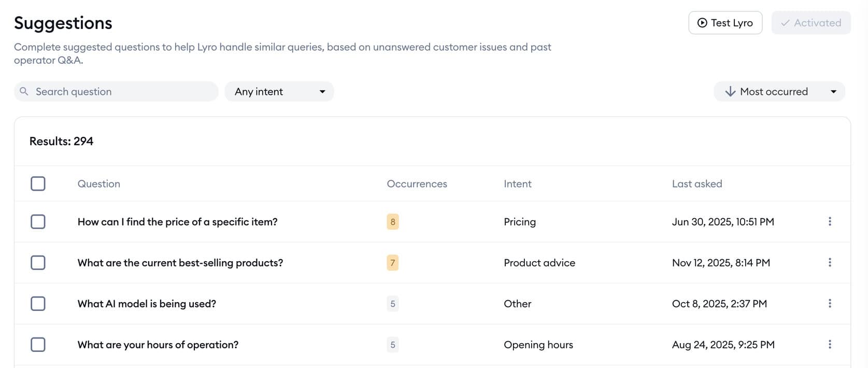Select the 'What AI model is being used?' checkbox

pyautogui.click(x=38, y=304)
